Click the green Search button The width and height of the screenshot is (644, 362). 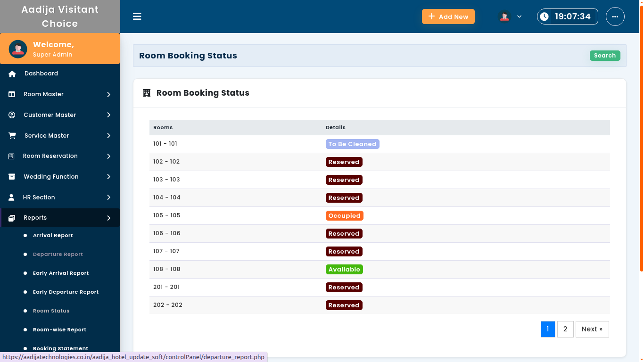click(x=604, y=56)
